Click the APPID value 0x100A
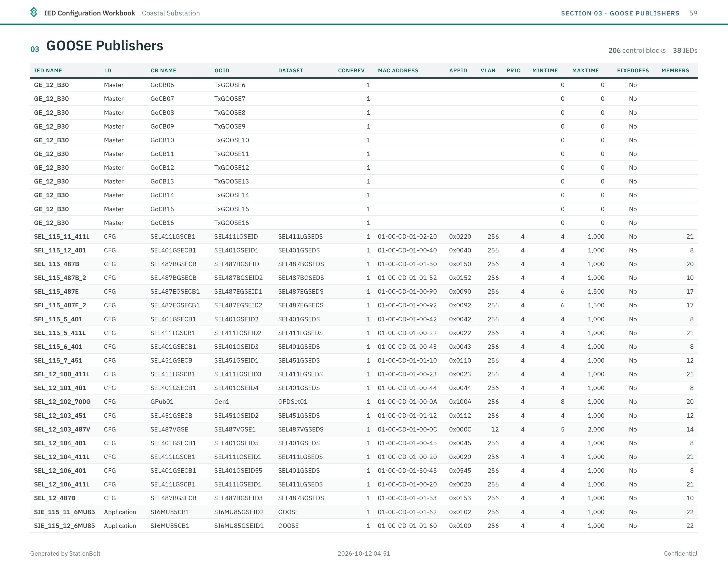Image resolution: width=728 pixels, height=563 pixels. point(460,402)
